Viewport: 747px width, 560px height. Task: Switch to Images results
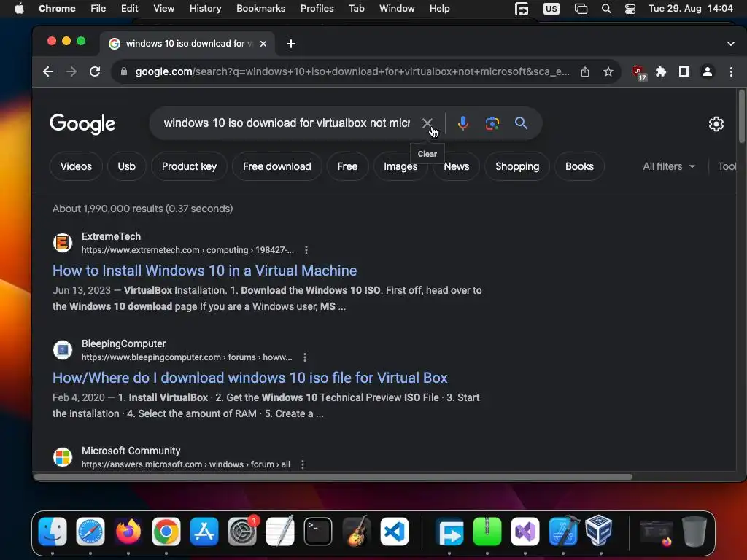(x=400, y=166)
